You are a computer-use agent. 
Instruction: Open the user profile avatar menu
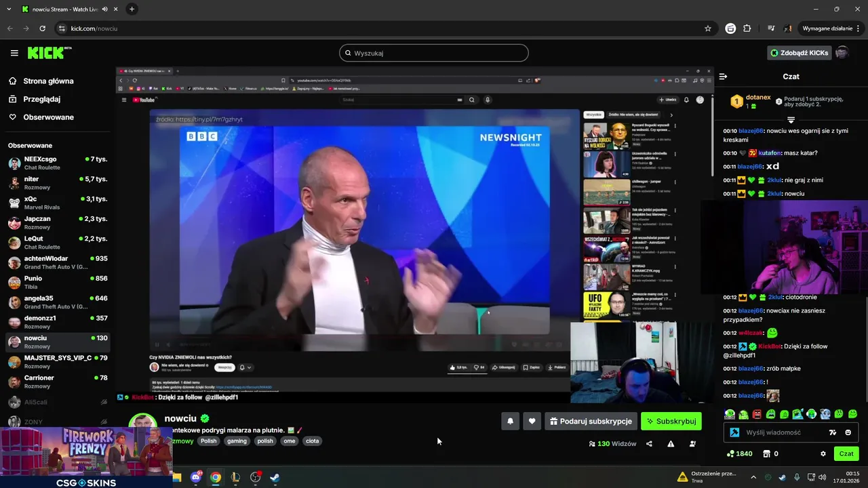[842, 53]
